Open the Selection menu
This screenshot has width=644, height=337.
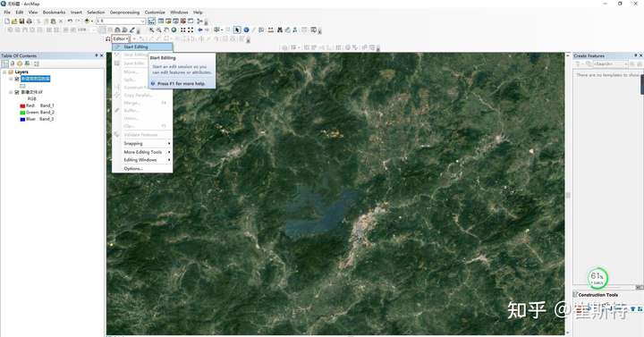(x=96, y=13)
